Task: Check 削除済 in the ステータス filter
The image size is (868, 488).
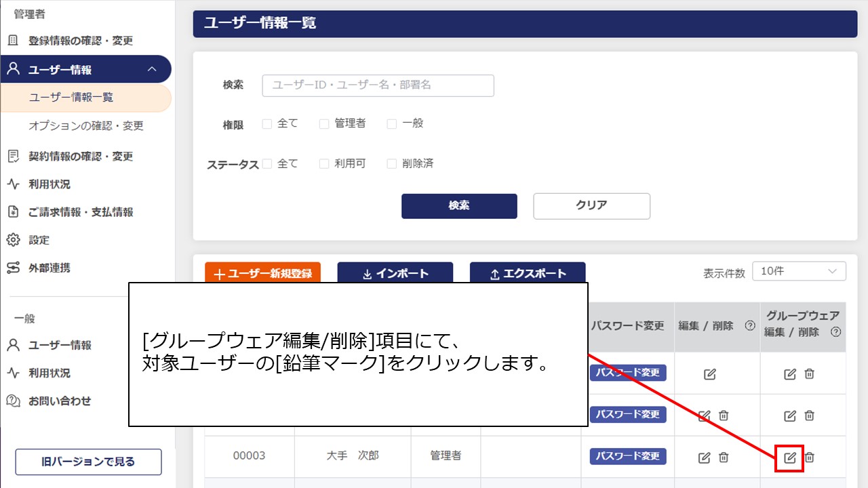Action: pyautogui.click(x=392, y=163)
